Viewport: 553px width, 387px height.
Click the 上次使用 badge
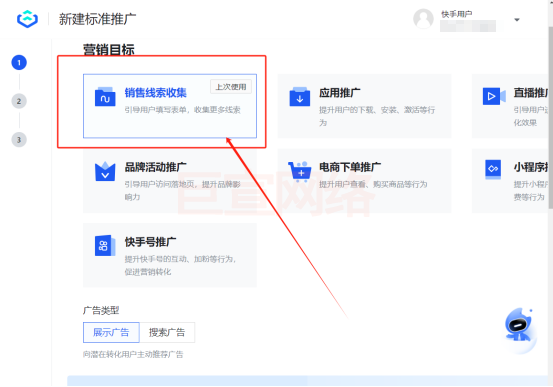[231, 87]
